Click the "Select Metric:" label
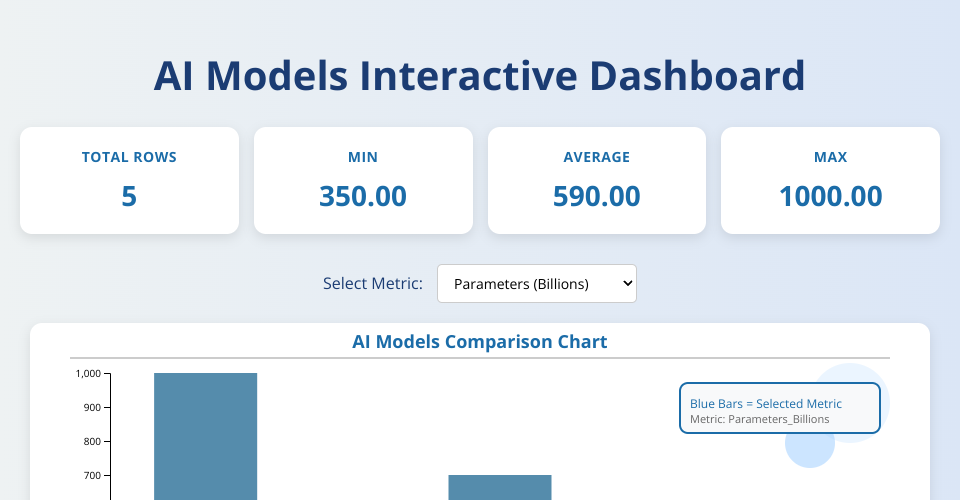This screenshot has width=960, height=500. coord(373,284)
